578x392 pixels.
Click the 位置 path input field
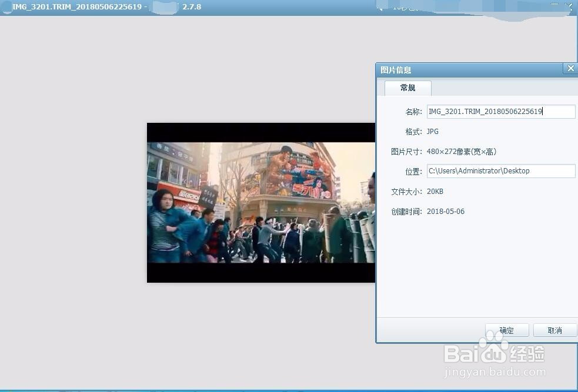(501, 171)
